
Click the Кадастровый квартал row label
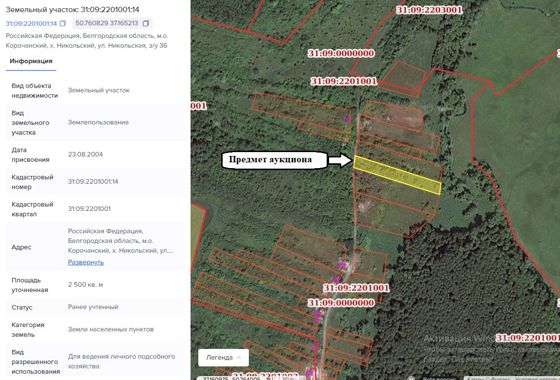click(x=32, y=209)
